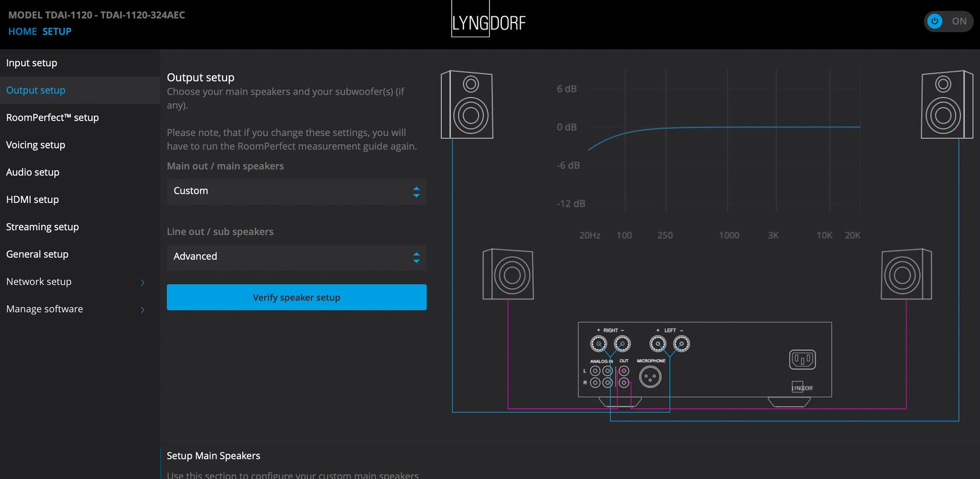The height and width of the screenshot is (479, 980).
Task: Open Streaming setup menu item
Action: tap(80, 227)
